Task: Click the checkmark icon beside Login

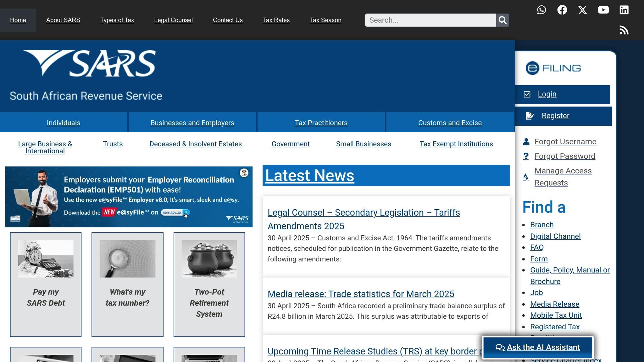Action: click(x=527, y=94)
